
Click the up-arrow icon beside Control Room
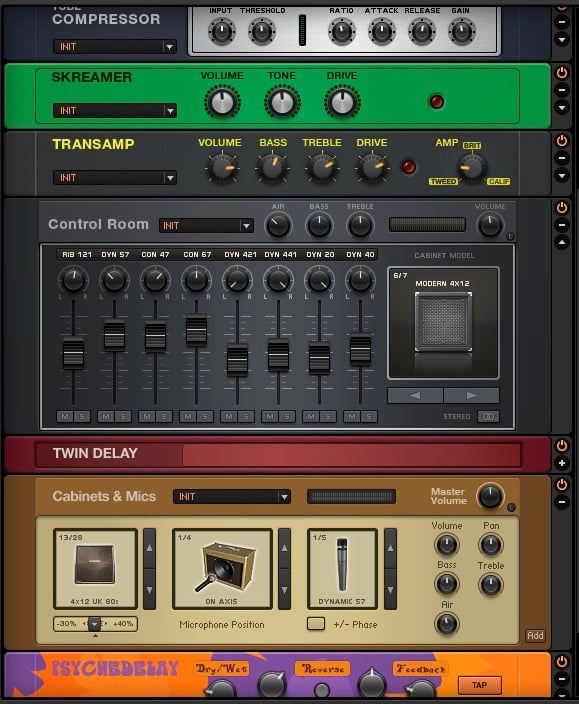(x=561, y=242)
